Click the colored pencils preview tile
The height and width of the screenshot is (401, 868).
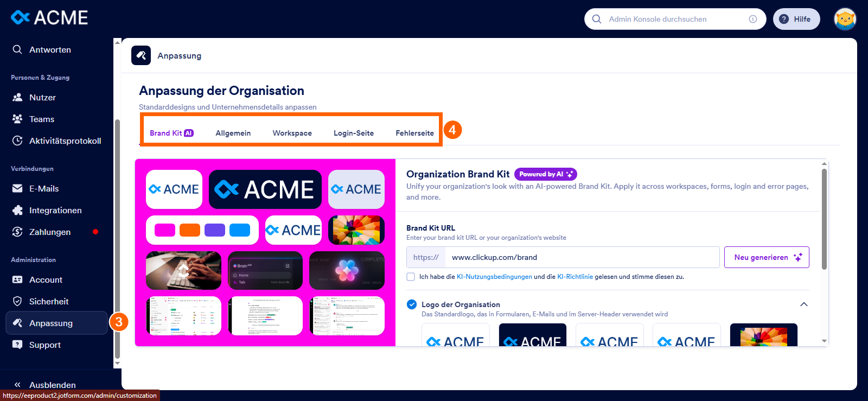356,230
